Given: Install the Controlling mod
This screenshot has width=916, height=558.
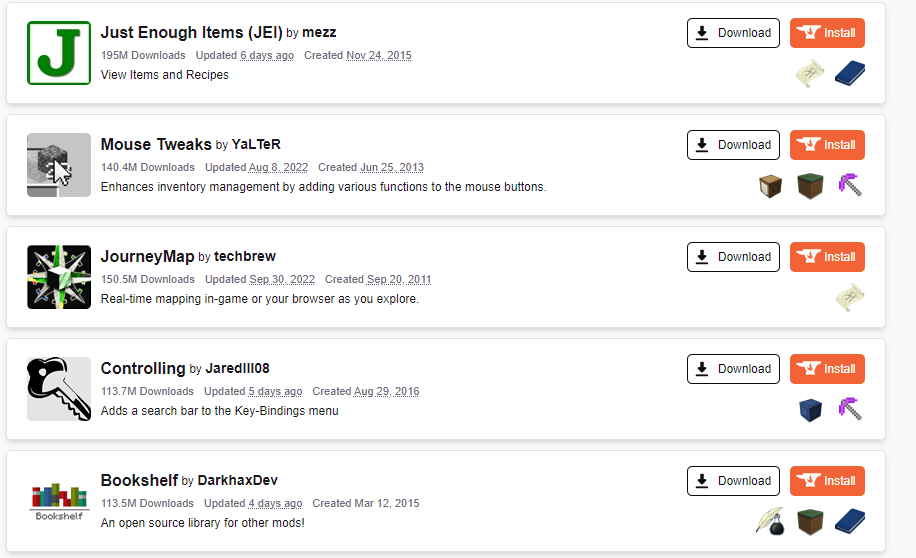Looking at the screenshot, I should point(827,369).
